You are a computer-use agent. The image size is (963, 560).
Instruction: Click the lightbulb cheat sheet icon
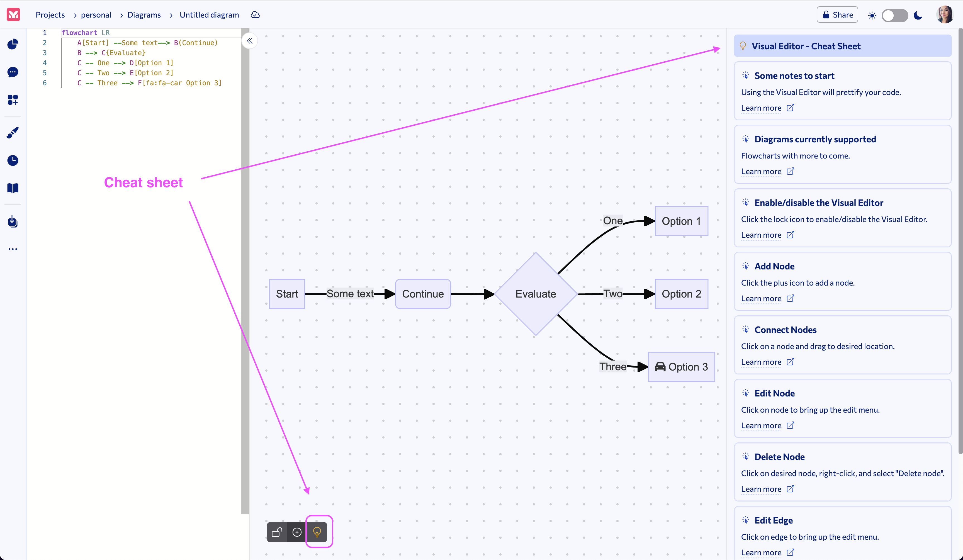(317, 532)
